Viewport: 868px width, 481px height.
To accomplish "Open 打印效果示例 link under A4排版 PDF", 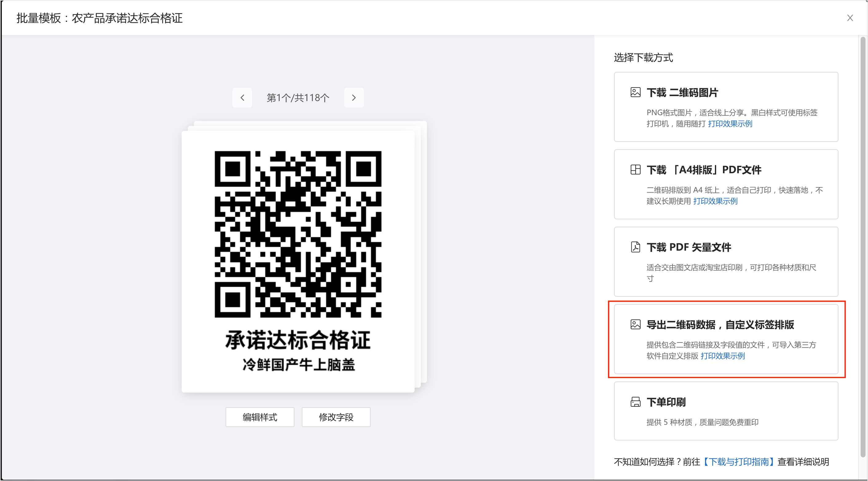I will pos(715,201).
